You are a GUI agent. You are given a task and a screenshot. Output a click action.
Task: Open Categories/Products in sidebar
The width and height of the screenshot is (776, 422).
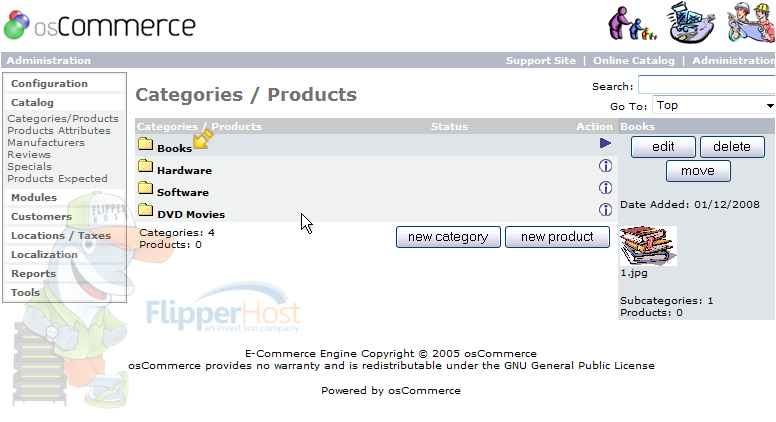[x=63, y=119]
